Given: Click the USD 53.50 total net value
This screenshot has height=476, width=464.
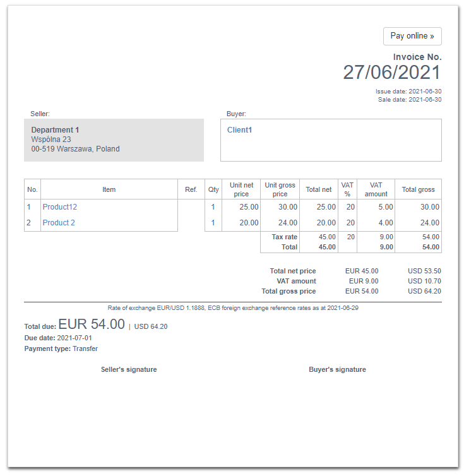Looking at the screenshot, I should (424, 271).
